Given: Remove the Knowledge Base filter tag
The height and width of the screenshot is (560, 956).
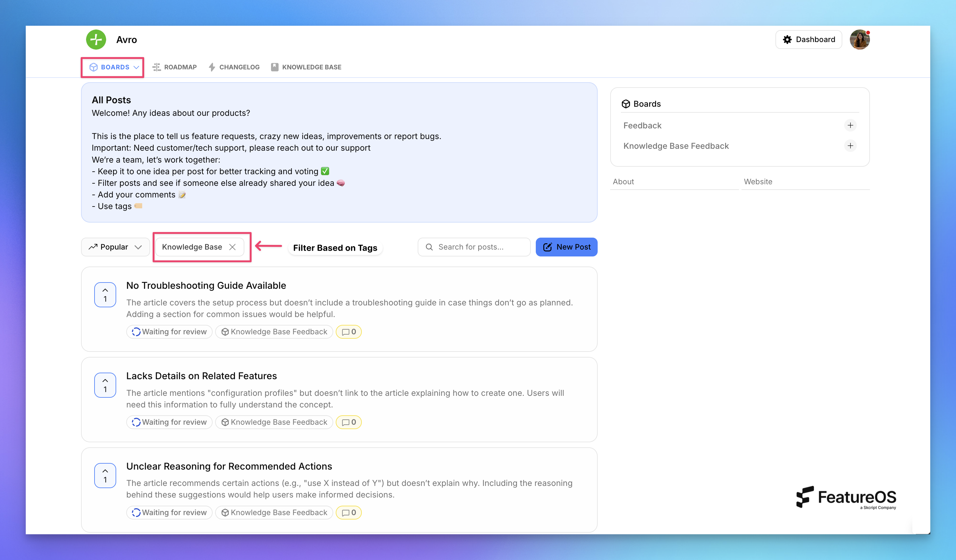Looking at the screenshot, I should pyautogui.click(x=233, y=246).
